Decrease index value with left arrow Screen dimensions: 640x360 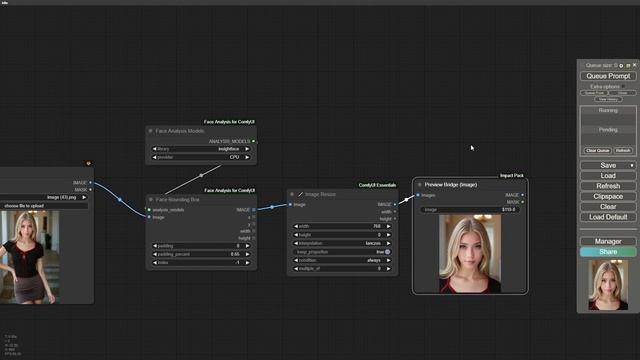pyautogui.click(x=154, y=262)
